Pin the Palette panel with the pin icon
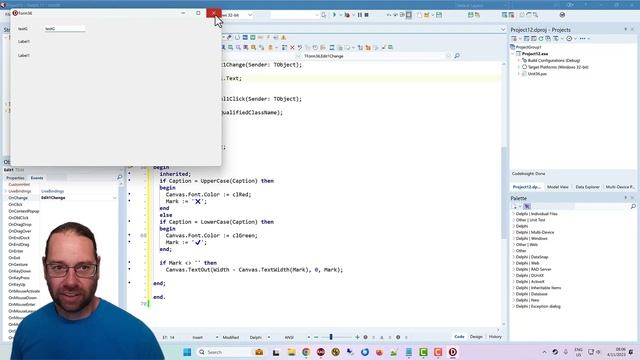 (x=625, y=198)
